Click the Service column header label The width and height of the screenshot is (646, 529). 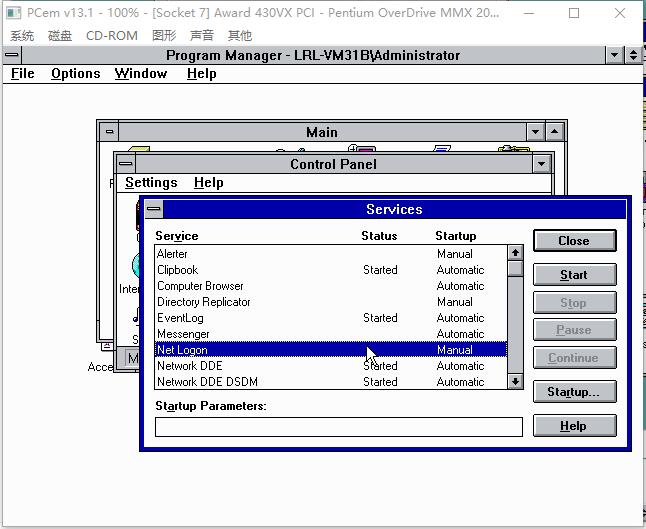(x=177, y=236)
